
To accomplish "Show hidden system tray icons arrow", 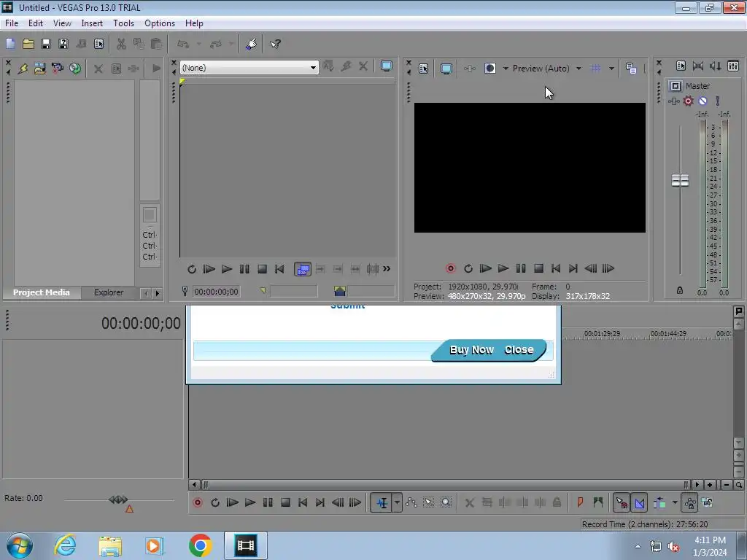I will [638, 546].
